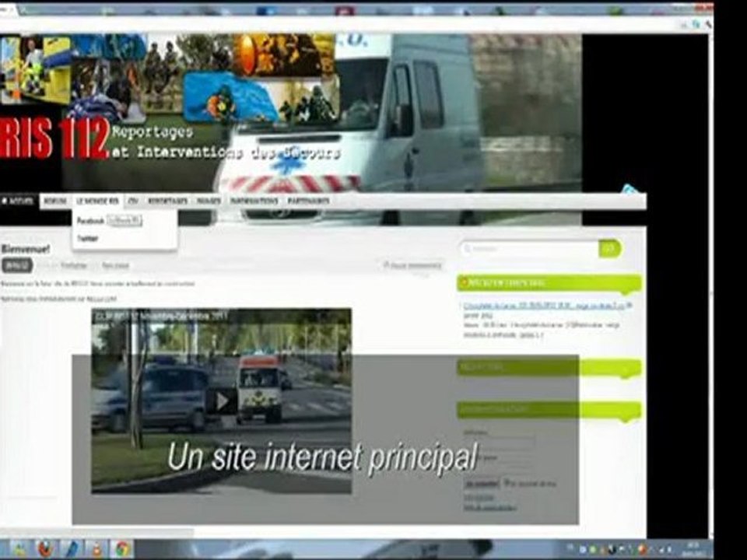
Task: Open the Reportages menu item
Action: [x=168, y=201]
